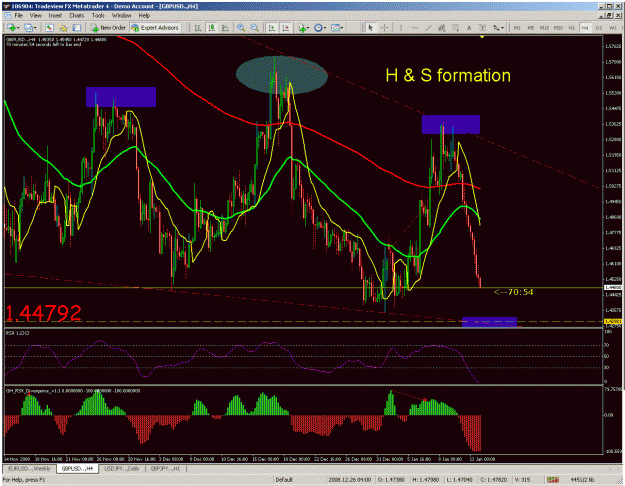Select the Equidistant Channel tool
Viewport: 625px width, 486px height.
442,28
